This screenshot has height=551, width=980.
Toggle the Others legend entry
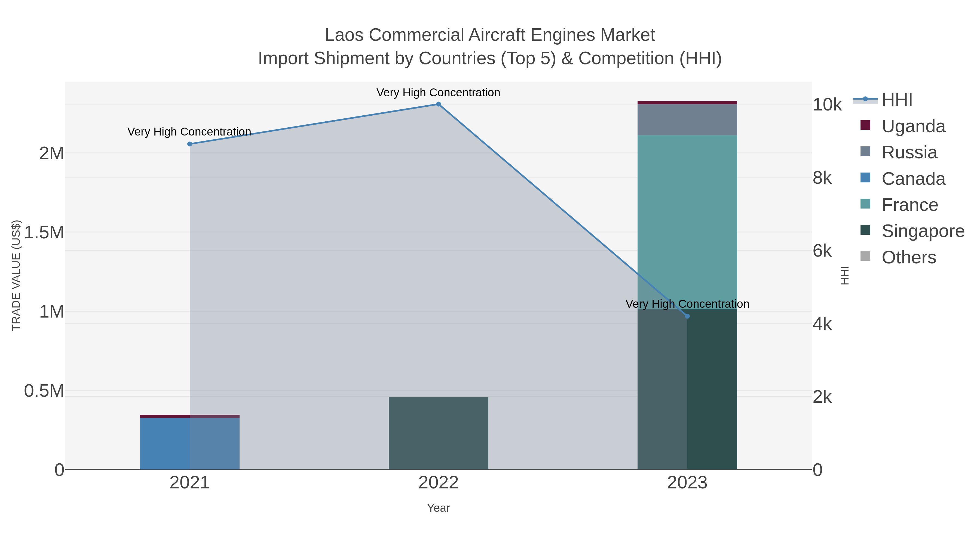[x=898, y=257]
